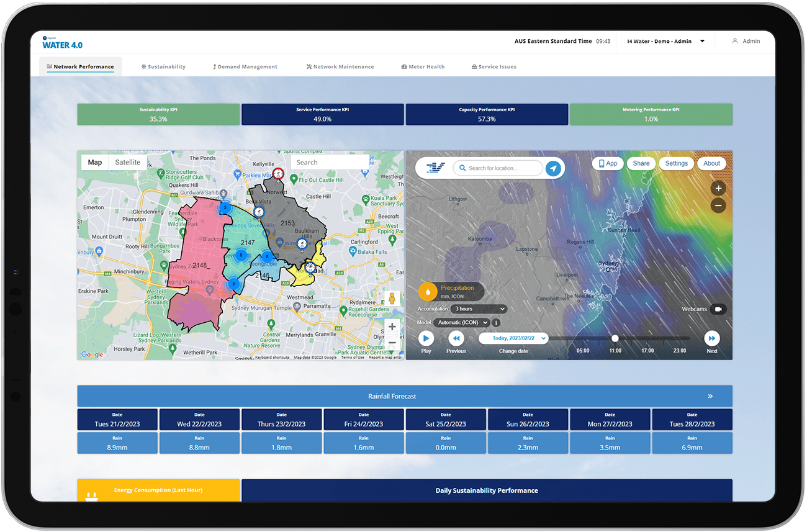Click the Tues 21/2/2023 date cell
This screenshot has width=807, height=532.
[x=117, y=420]
